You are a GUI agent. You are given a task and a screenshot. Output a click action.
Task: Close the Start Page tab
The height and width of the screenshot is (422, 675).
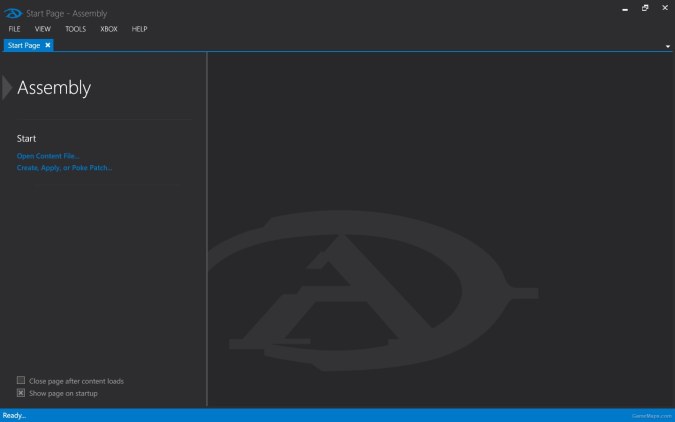(48, 45)
